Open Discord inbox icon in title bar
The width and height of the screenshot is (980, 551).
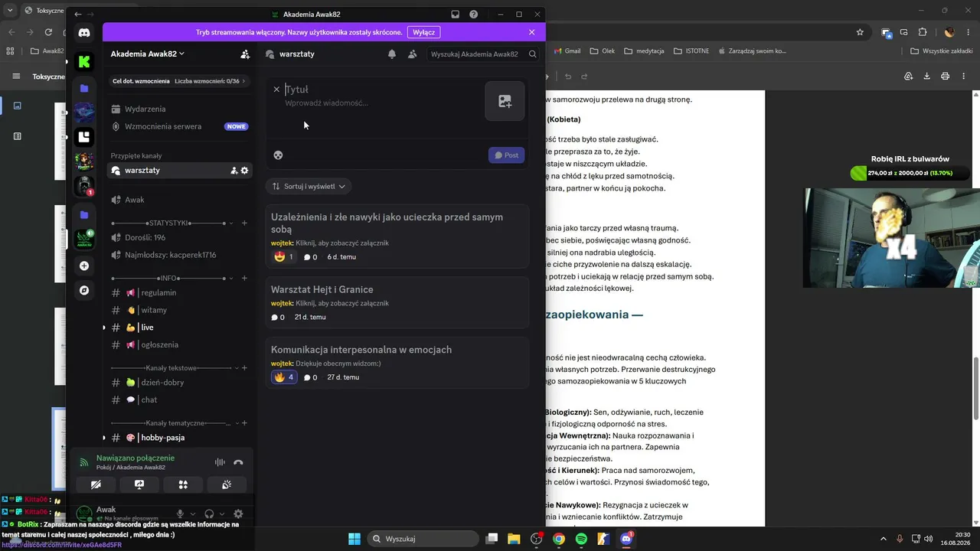point(455,14)
